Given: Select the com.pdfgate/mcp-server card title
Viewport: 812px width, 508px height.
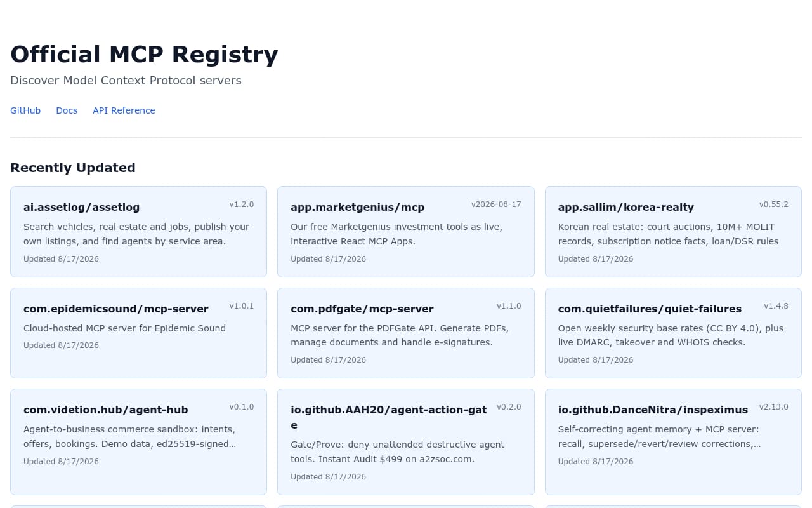Looking at the screenshot, I should tap(362, 309).
